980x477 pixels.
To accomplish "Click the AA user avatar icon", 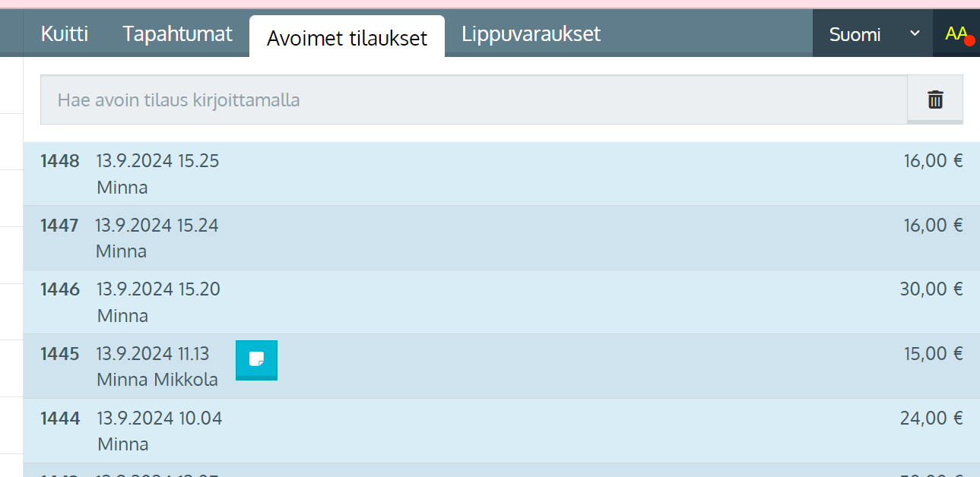I will (956, 33).
